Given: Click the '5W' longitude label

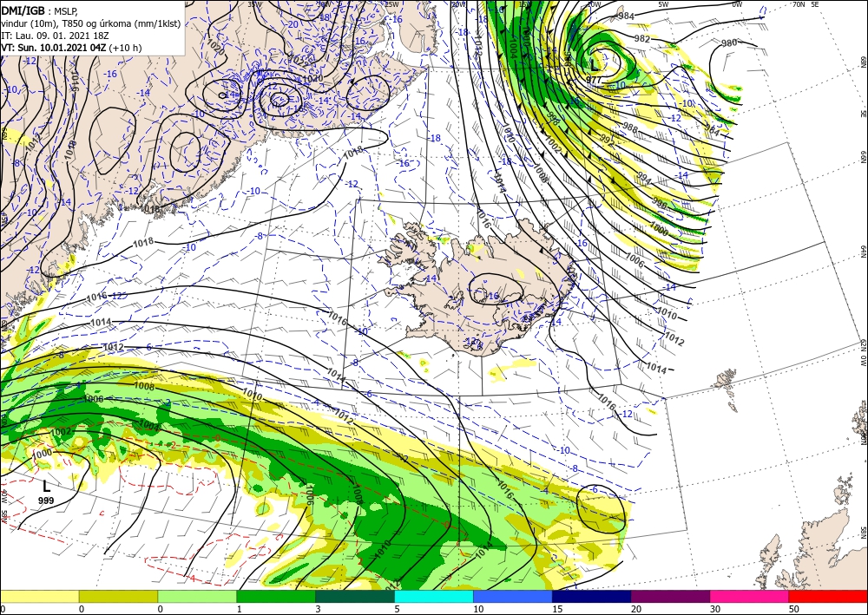Looking at the screenshot, I should click(x=663, y=4).
